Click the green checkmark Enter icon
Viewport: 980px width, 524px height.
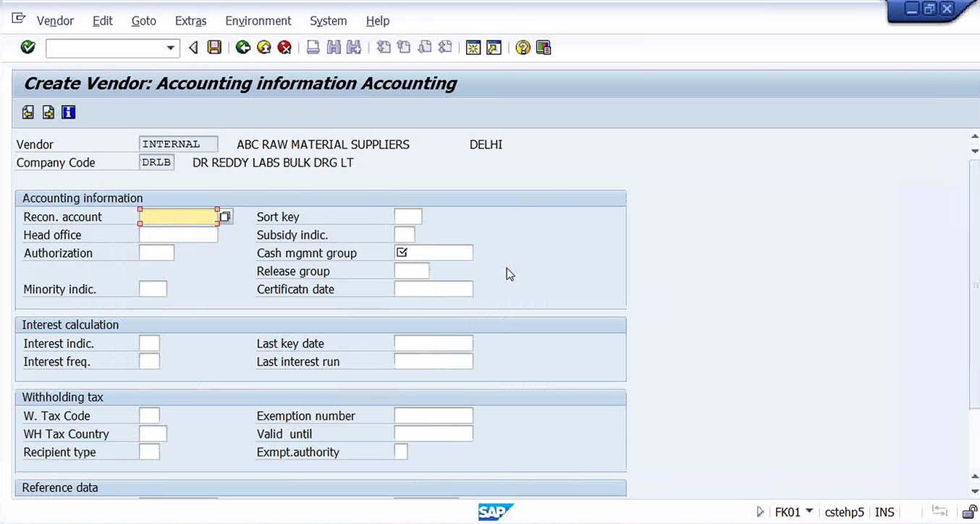(28, 48)
